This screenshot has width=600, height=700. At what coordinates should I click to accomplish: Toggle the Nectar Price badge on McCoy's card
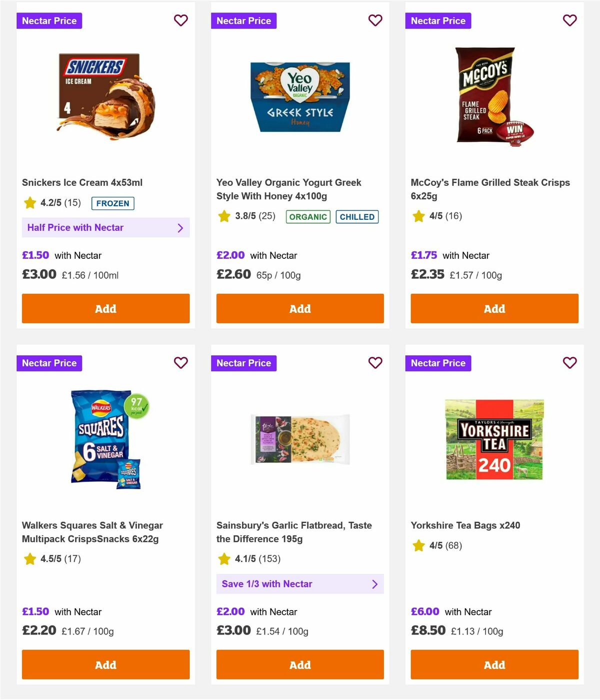438,20
